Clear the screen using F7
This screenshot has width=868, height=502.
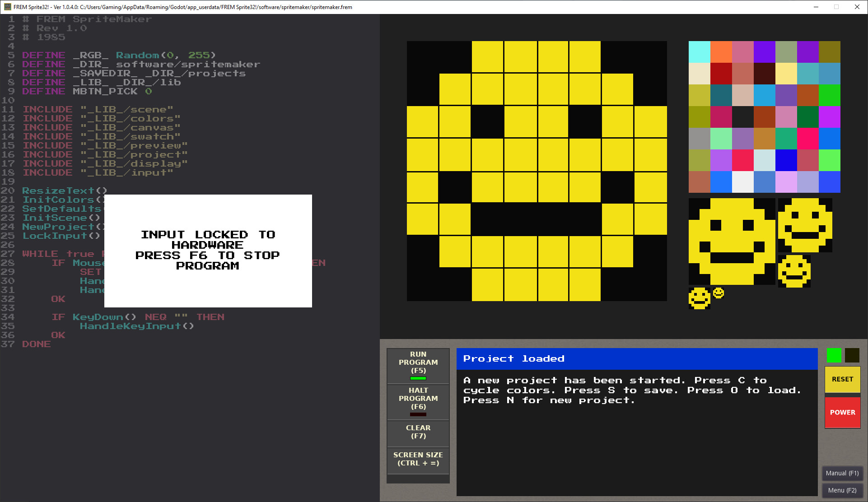(x=418, y=433)
